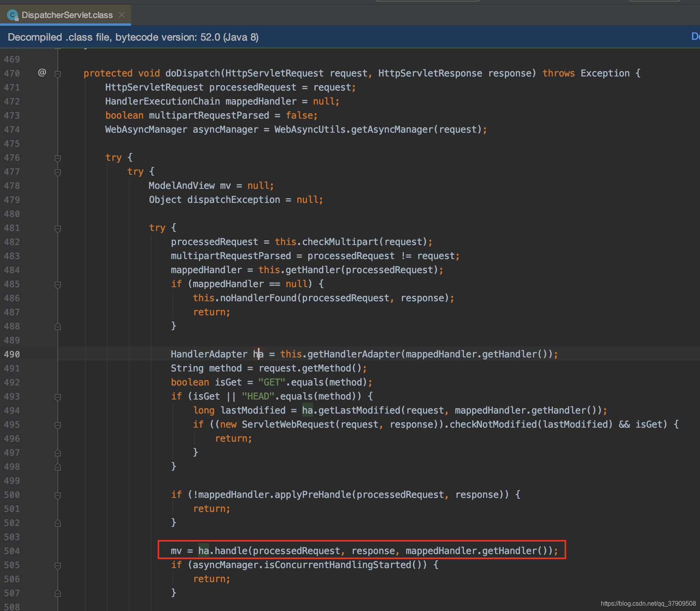Screen dimensions: 700x611
Task: Click noHandlerFound on line 486
Action: 258,298
